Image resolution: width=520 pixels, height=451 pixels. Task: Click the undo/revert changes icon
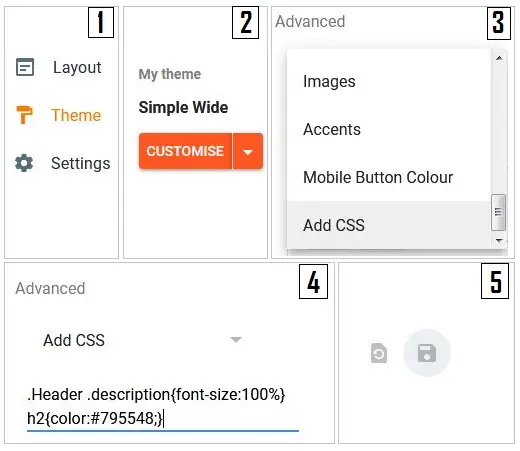point(379,353)
